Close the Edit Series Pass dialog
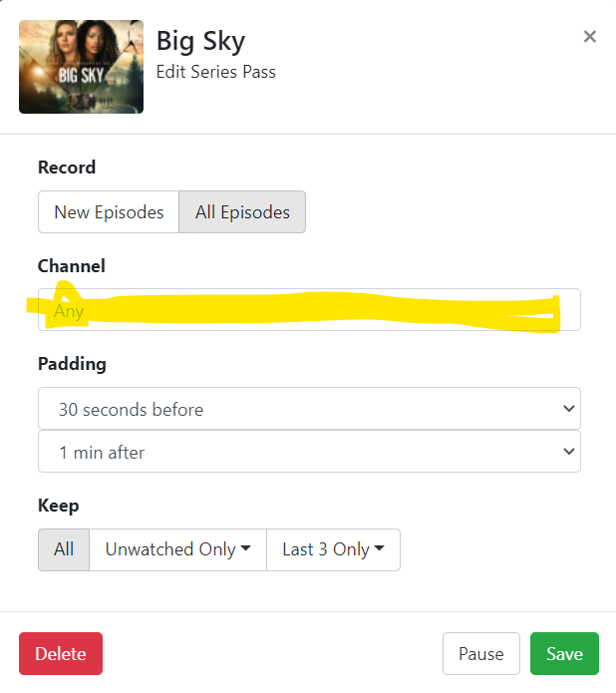 589,37
